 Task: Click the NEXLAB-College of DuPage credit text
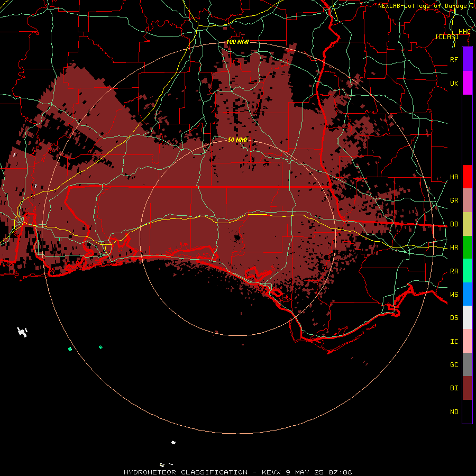click(422, 6)
